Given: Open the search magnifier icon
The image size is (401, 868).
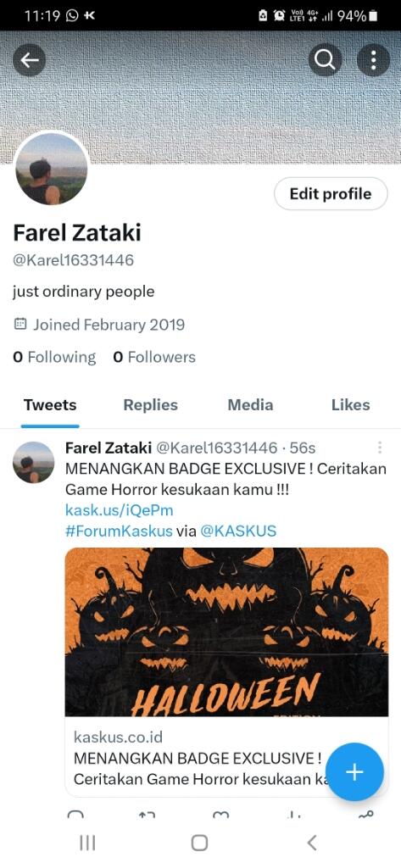Looking at the screenshot, I should [325, 59].
